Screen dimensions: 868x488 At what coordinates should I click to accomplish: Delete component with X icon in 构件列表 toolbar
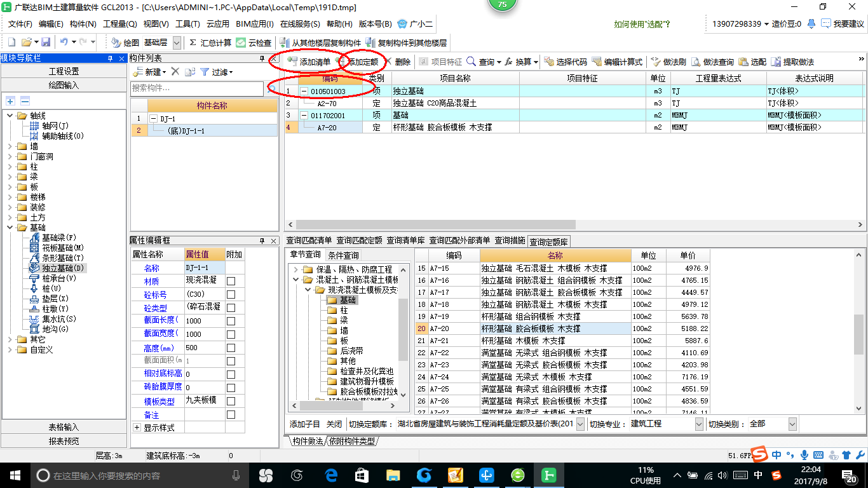[175, 72]
